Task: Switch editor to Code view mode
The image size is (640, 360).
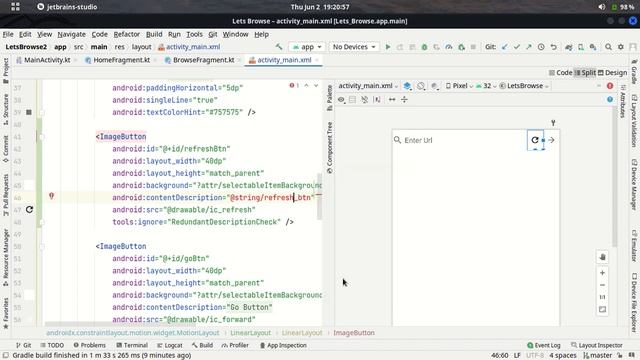Action: coord(560,73)
